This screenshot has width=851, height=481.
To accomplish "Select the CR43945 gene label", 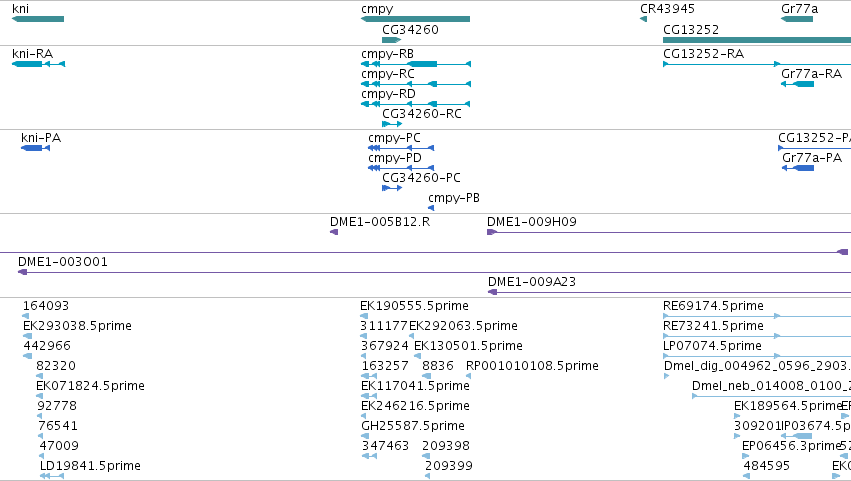I will click(x=668, y=9).
